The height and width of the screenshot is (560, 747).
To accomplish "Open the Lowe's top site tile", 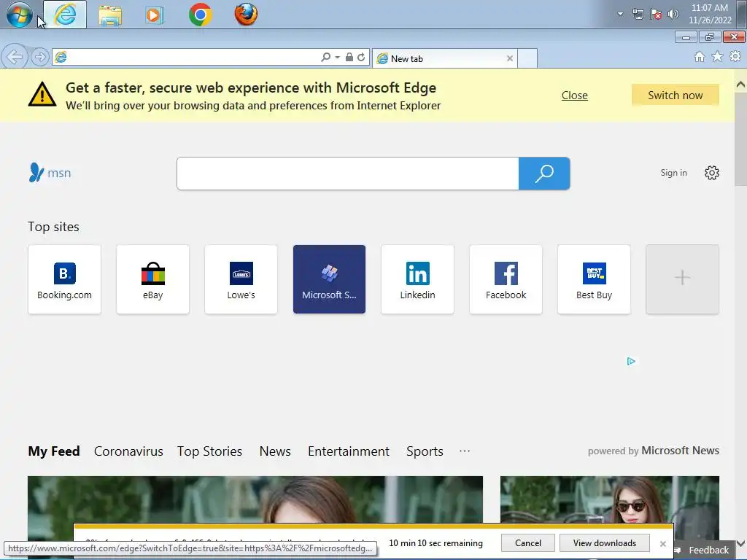I will (x=241, y=279).
